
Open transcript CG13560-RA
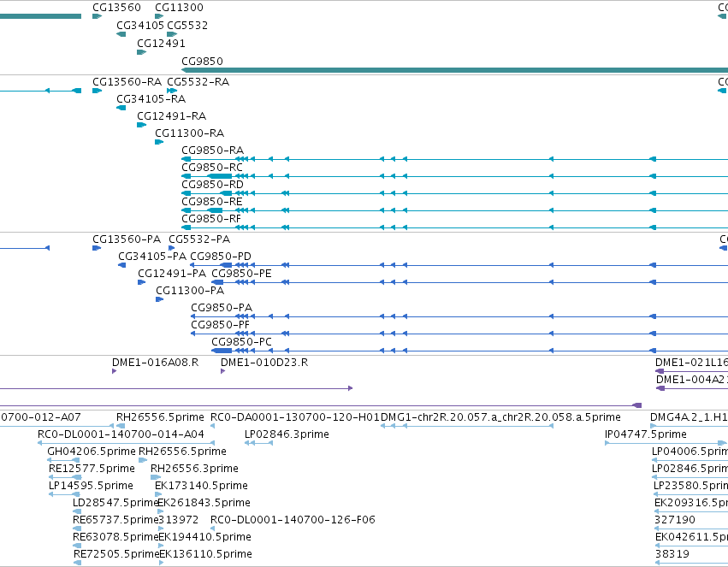[127, 82]
